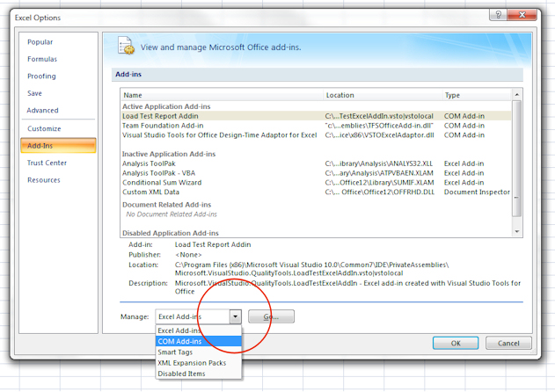Select Analysis ToolPak - VBA row
This screenshot has height=392, width=555.
316,173
